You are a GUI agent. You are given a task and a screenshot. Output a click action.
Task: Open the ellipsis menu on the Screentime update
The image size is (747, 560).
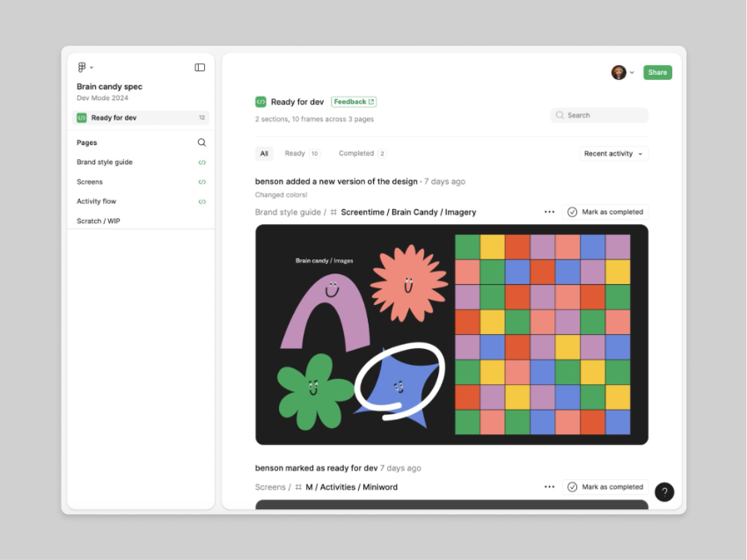[549, 212]
